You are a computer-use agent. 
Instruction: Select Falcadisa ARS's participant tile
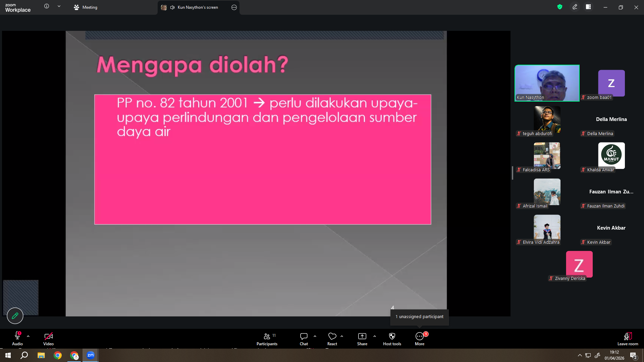[x=547, y=156]
